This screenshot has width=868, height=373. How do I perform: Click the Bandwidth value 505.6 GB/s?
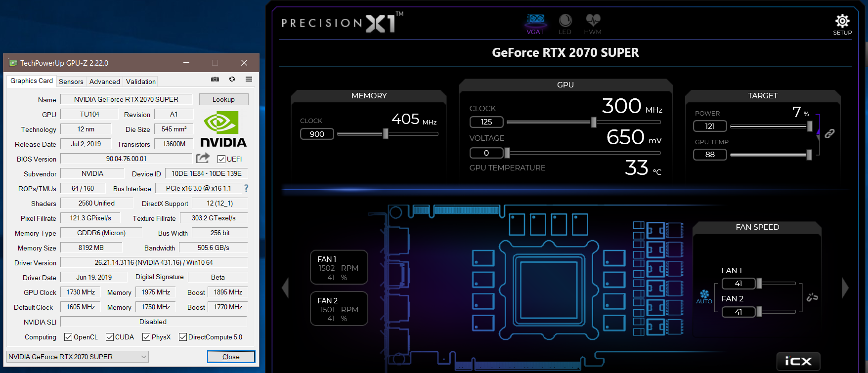[x=214, y=248]
